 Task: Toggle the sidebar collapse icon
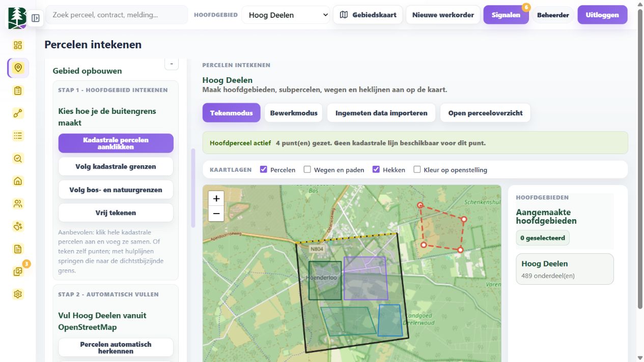pos(36,18)
